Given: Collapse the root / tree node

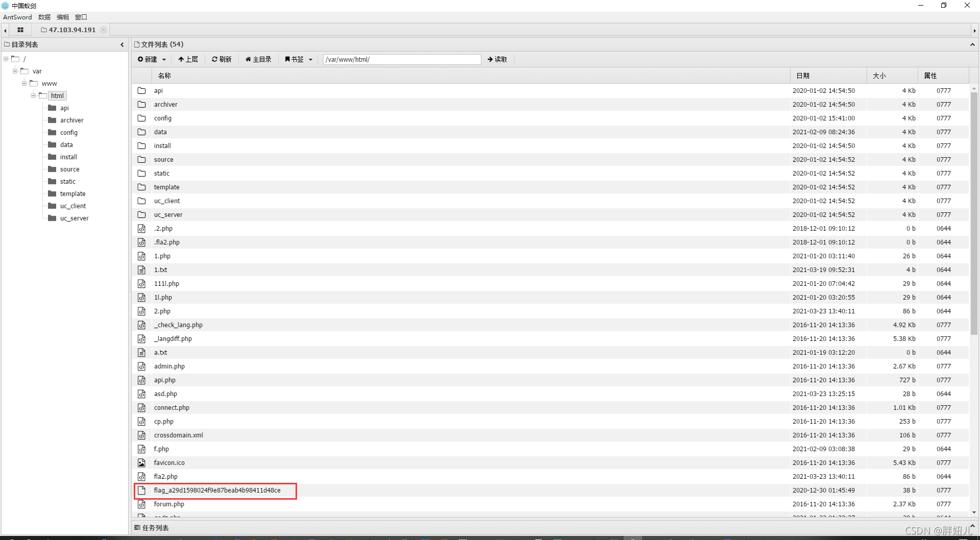Looking at the screenshot, I should 6,59.
